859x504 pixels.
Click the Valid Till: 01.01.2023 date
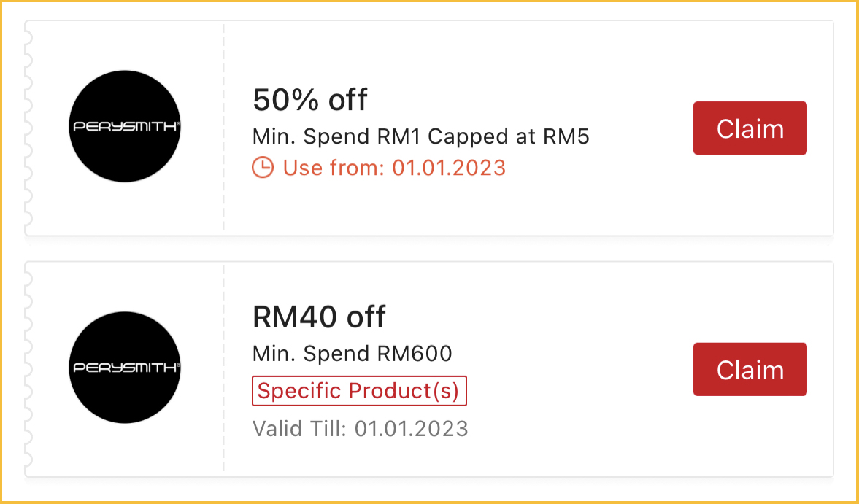point(360,428)
